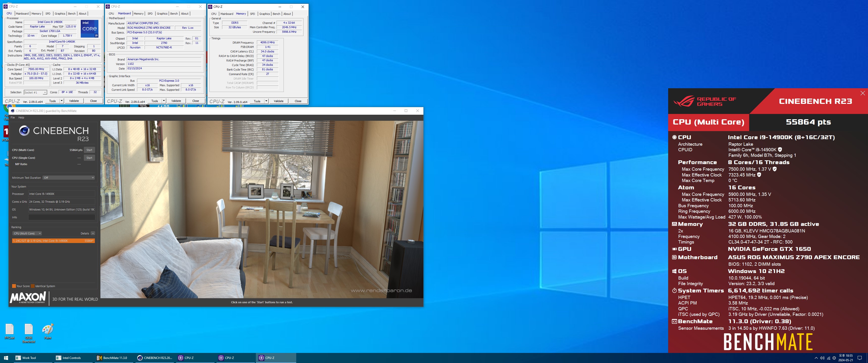
Task: Click the Cinebench sphere logo in sidebar
Action: pos(24,130)
